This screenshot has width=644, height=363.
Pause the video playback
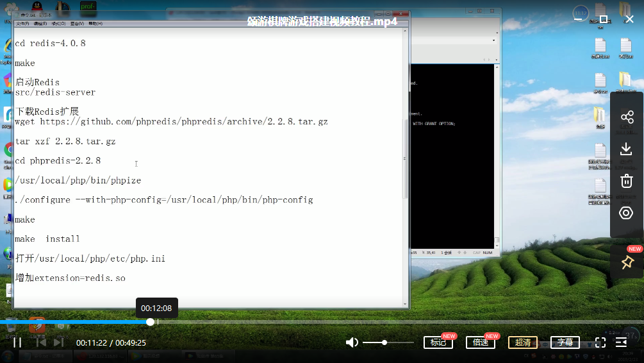tap(17, 342)
